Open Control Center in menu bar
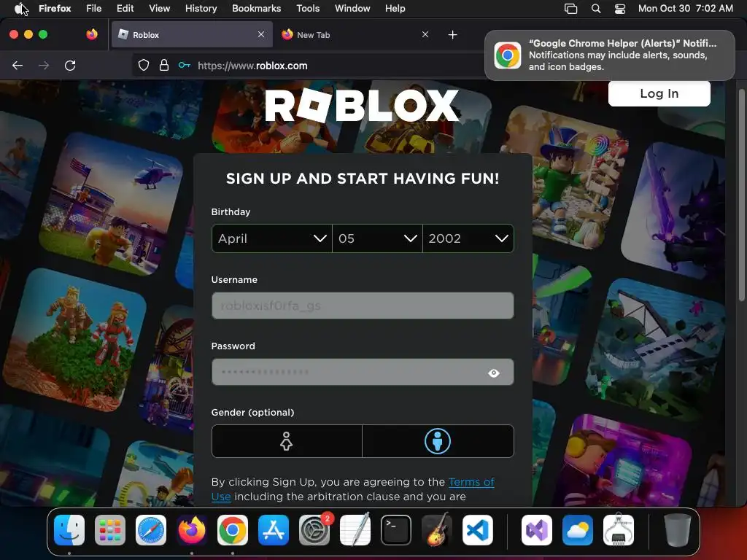Image resolution: width=747 pixels, height=560 pixels. (x=620, y=8)
